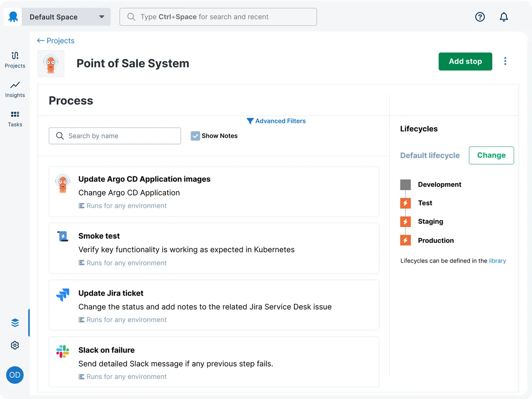Click the Octopus Deploy logo icon
This screenshot has width=532, height=399.
13,17
